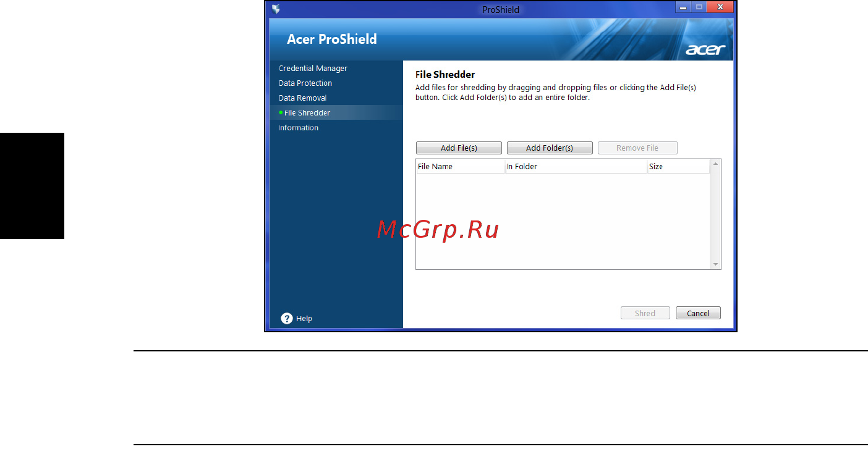Click the Add File(s) button
The image size is (868, 457).
pyautogui.click(x=459, y=148)
